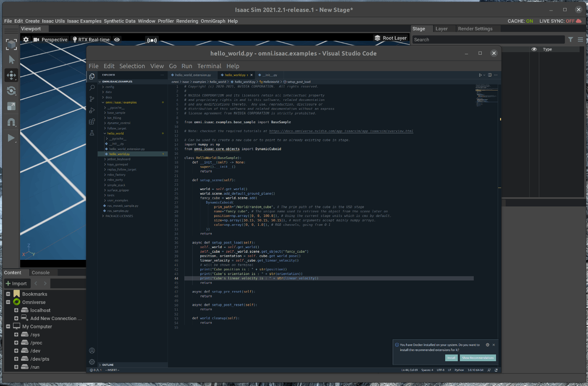Click Show Recommendations button

(478, 358)
